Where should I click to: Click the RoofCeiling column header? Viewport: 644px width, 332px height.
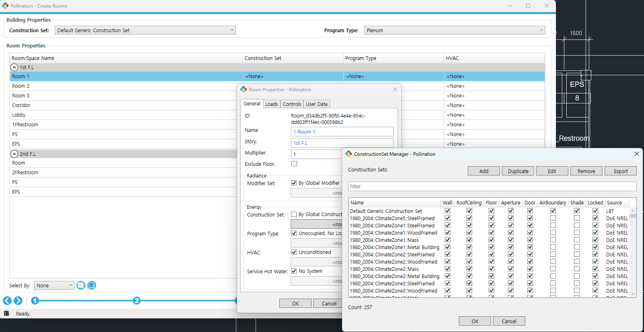point(469,202)
